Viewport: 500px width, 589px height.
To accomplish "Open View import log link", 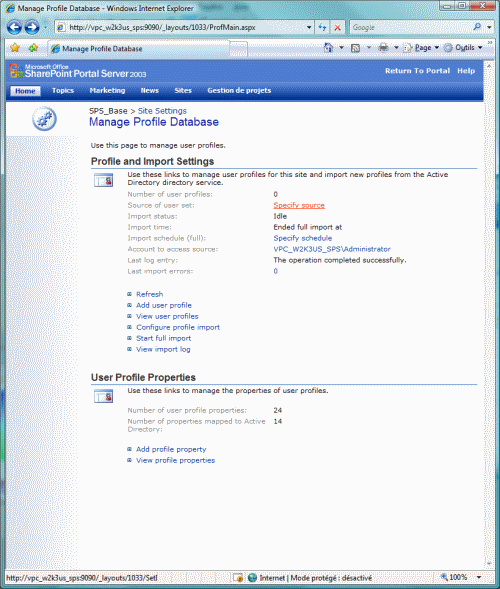I will click(163, 349).
